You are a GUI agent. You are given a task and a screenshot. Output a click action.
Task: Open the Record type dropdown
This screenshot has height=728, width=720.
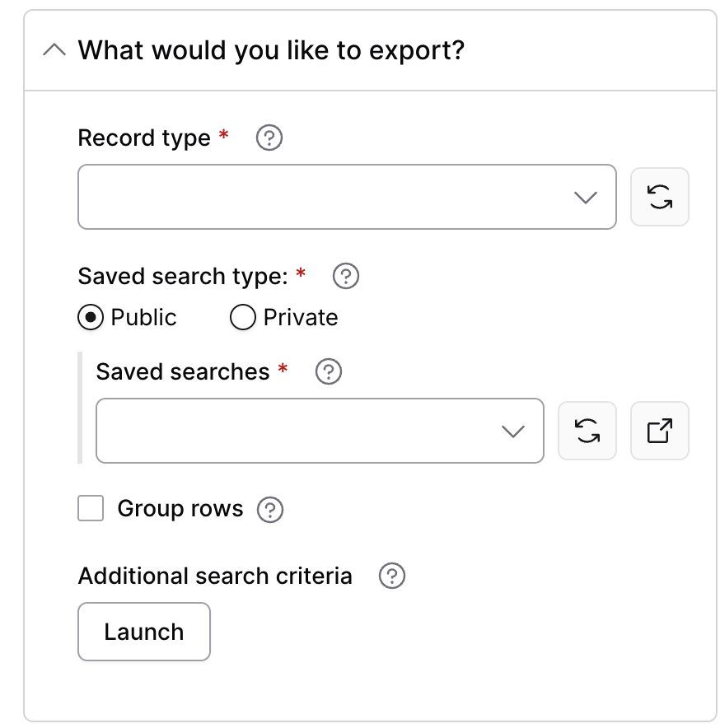click(347, 197)
